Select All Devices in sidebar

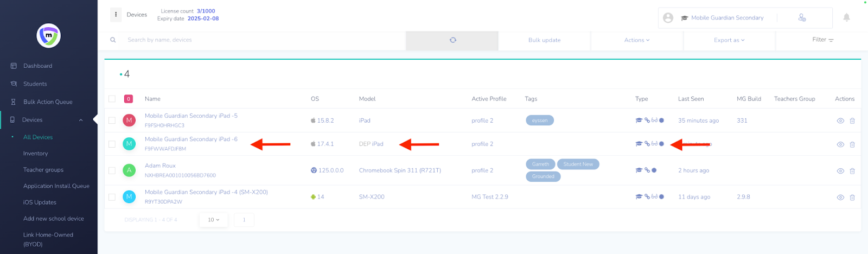(x=38, y=137)
